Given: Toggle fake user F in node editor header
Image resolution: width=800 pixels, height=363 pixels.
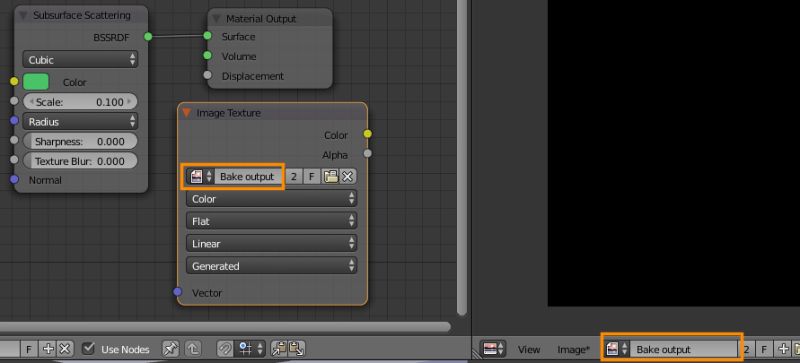Looking at the screenshot, I should pyautogui.click(x=29, y=349).
